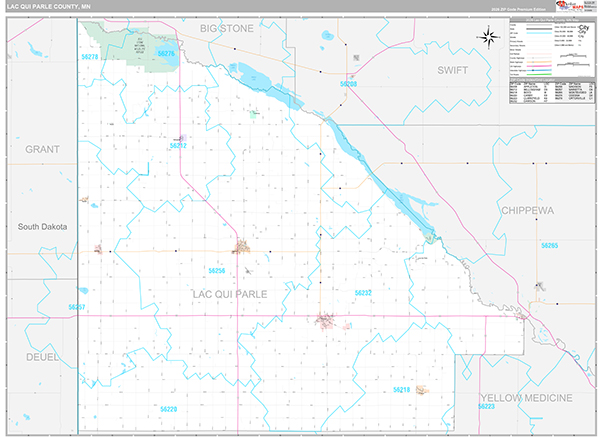Select the ZIP code 56232 label
The width and height of the screenshot is (600, 437).
pos(363,293)
